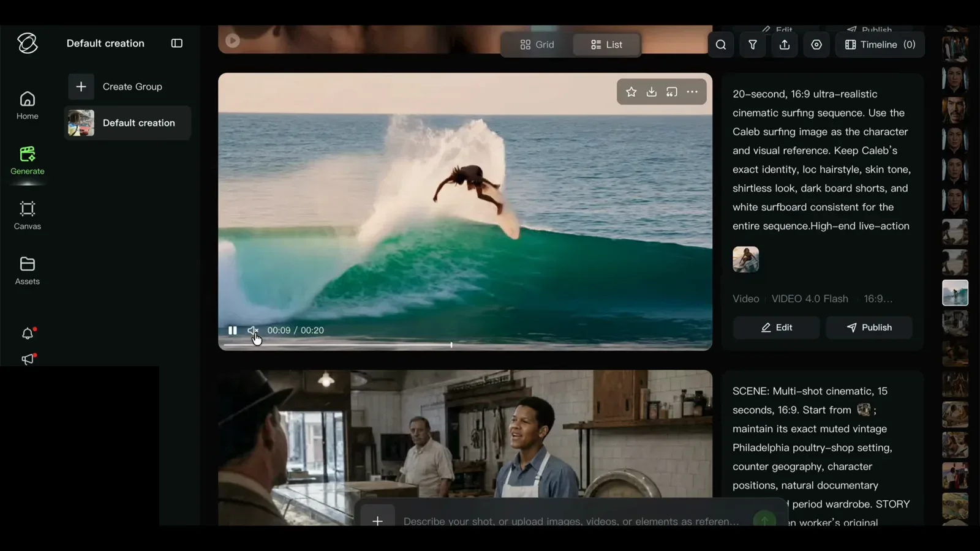This screenshot has width=980, height=551.
Task: Open the Assets section
Action: tap(27, 271)
